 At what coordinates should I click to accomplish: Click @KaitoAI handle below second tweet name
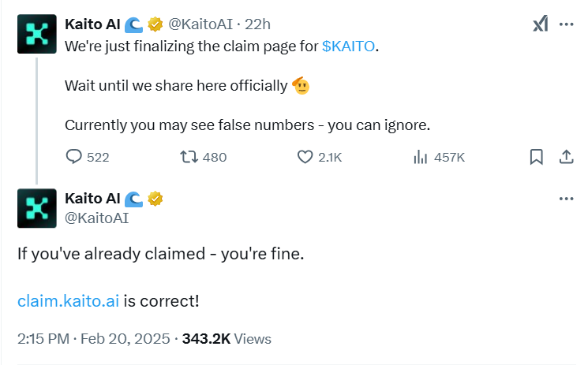point(97,218)
